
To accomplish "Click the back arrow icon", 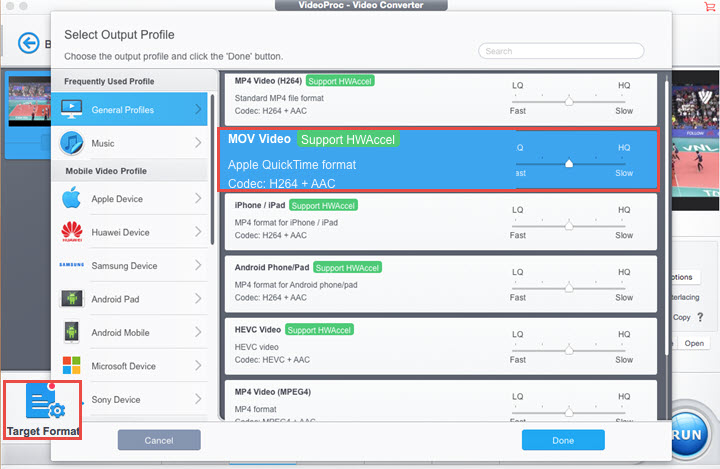I will point(28,43).
